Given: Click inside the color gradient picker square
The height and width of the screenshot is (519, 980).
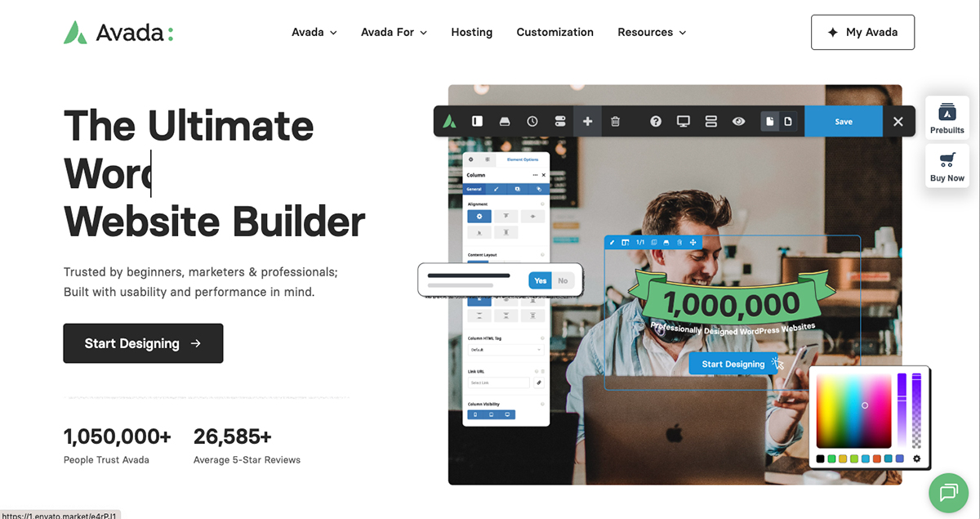Looking at the screenshot, I should click(853, 410).
